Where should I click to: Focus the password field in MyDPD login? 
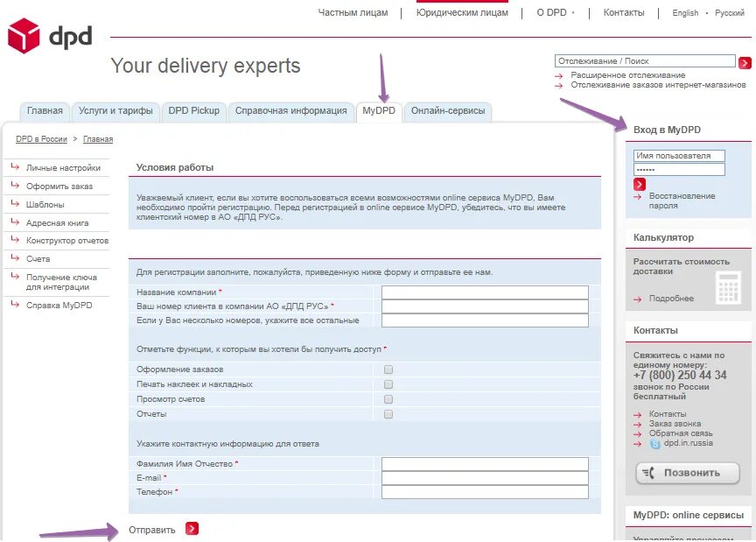click(x=679, y=169)
